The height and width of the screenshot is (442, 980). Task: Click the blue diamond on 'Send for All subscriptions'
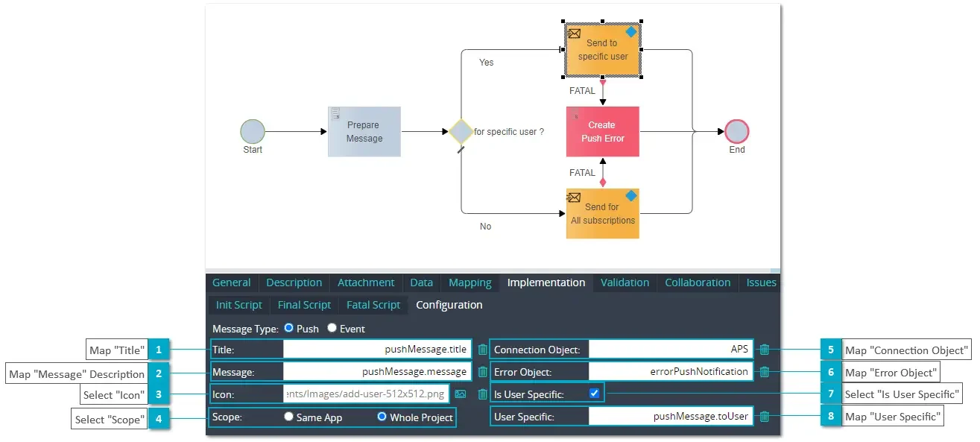pos(631,196)
